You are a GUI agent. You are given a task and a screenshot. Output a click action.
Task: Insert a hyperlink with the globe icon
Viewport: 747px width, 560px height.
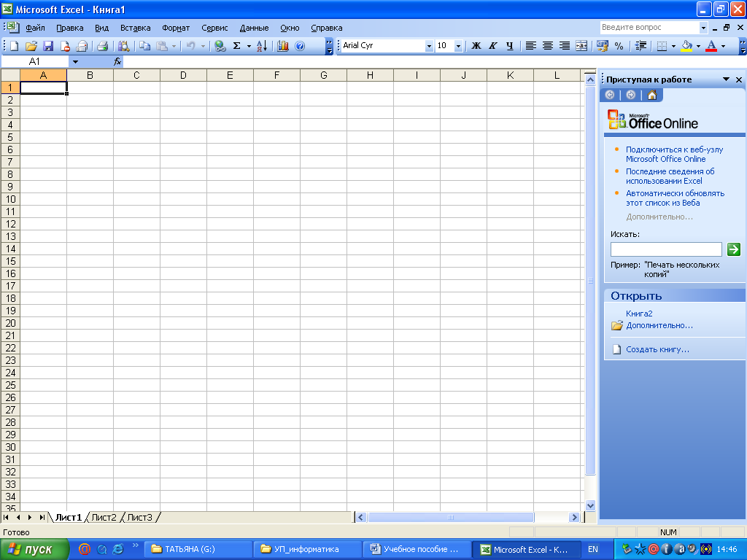pos(220,46)
